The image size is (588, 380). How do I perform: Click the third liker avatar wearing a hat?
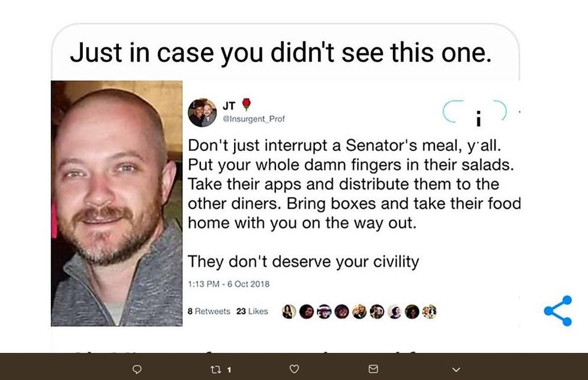point(324,312)
